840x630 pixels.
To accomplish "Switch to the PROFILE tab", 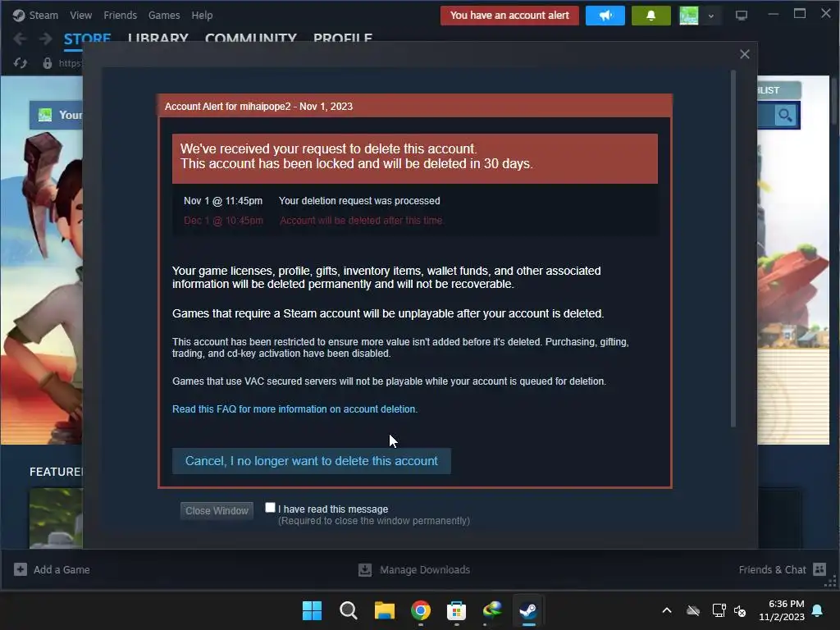I will point(343,39).
